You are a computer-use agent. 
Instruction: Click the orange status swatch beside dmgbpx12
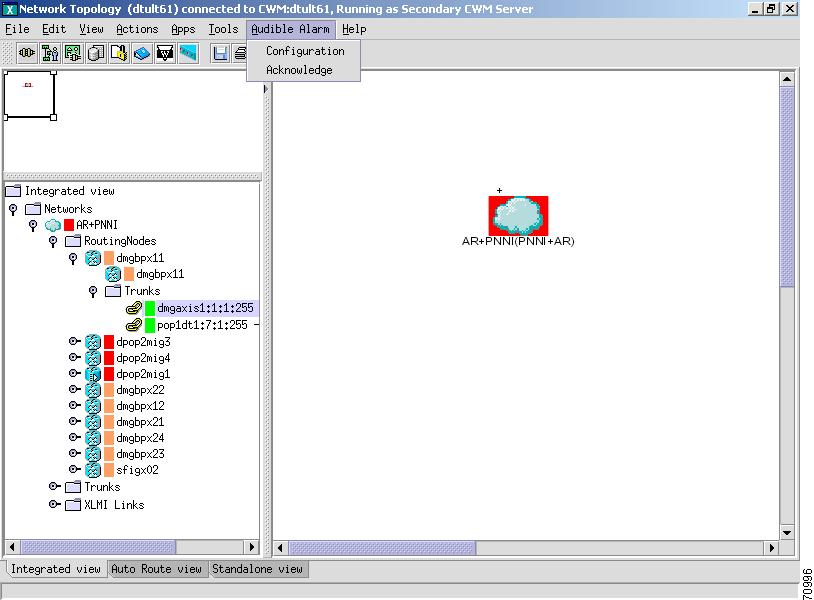[109, 406]
